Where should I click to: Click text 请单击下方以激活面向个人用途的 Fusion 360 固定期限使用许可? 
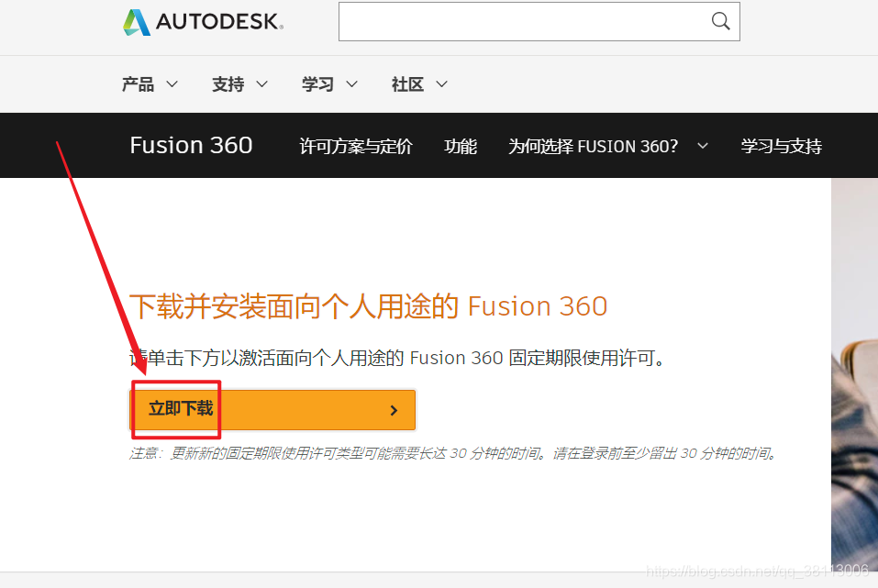coord(397,358)
